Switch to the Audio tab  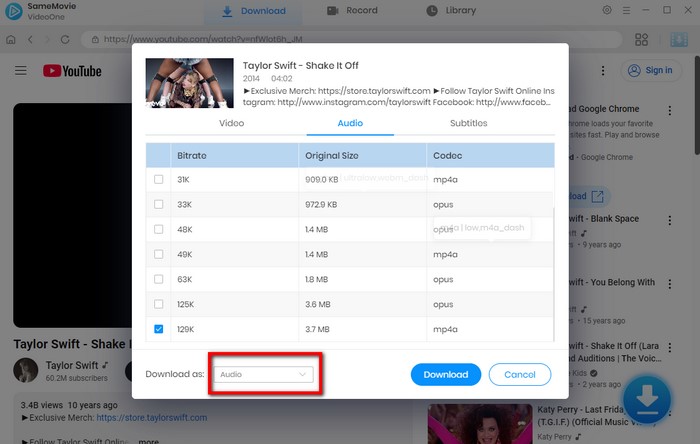(350, 123)
